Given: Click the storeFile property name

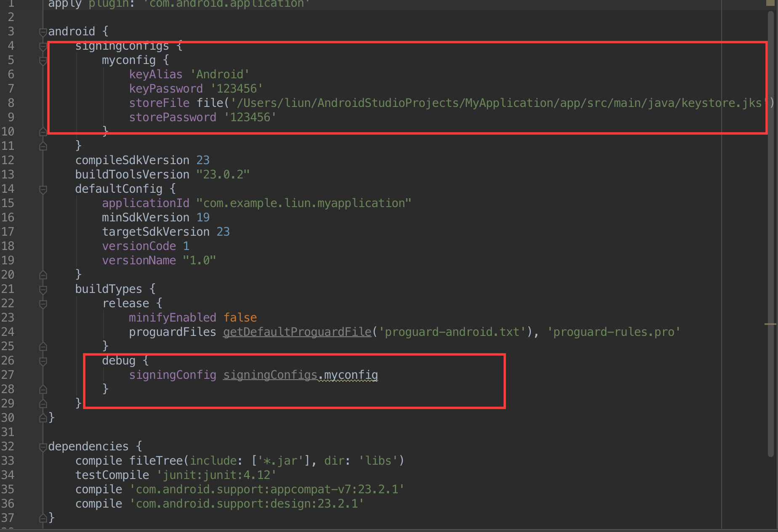Looking at the screenshot, I should [159, 103].
